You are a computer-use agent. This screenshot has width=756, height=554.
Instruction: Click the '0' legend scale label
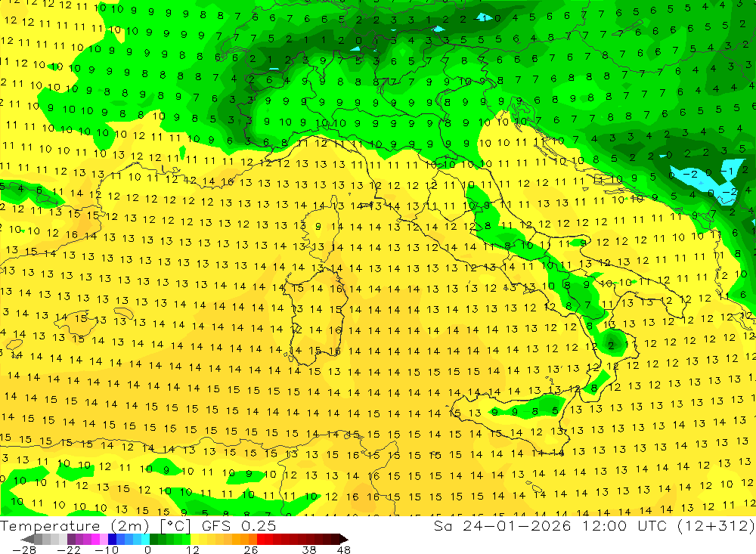pos(147,549)
